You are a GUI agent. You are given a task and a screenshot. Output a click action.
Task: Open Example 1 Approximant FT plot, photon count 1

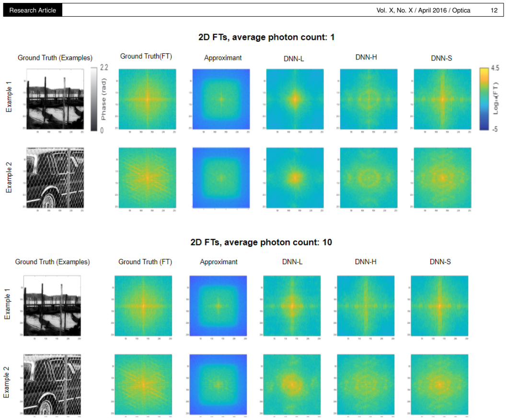(221, 99)
